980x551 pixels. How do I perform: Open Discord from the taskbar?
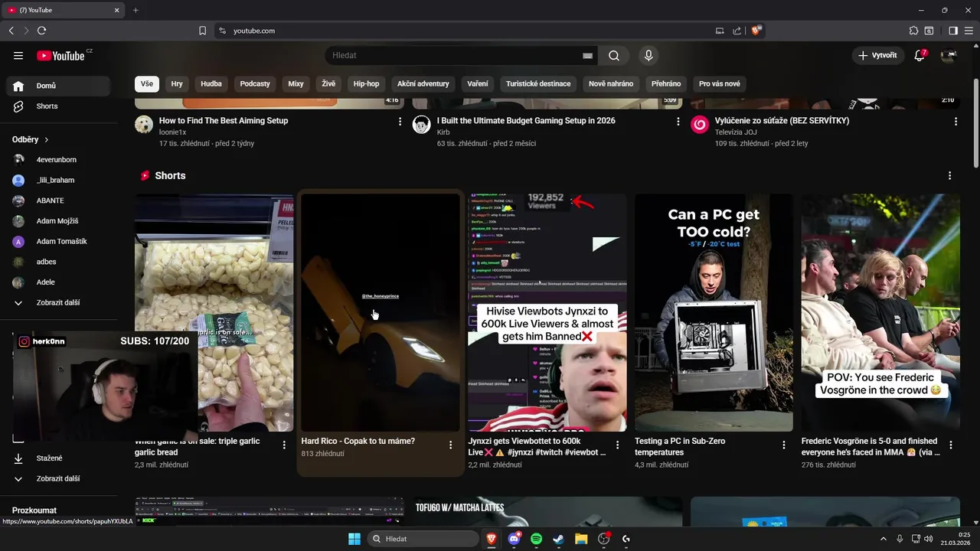tap(514, 539)
